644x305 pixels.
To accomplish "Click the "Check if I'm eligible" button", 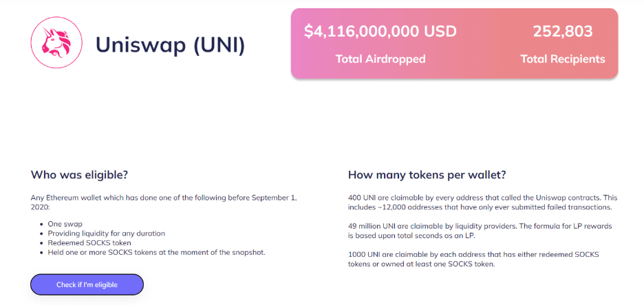I will pyautogui.click(x=87, y=285).
